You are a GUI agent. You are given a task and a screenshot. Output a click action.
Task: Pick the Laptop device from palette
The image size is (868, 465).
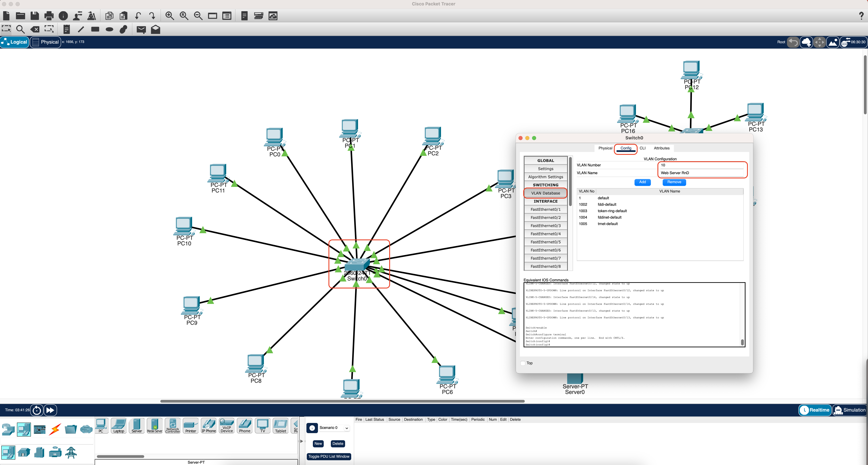119,426
